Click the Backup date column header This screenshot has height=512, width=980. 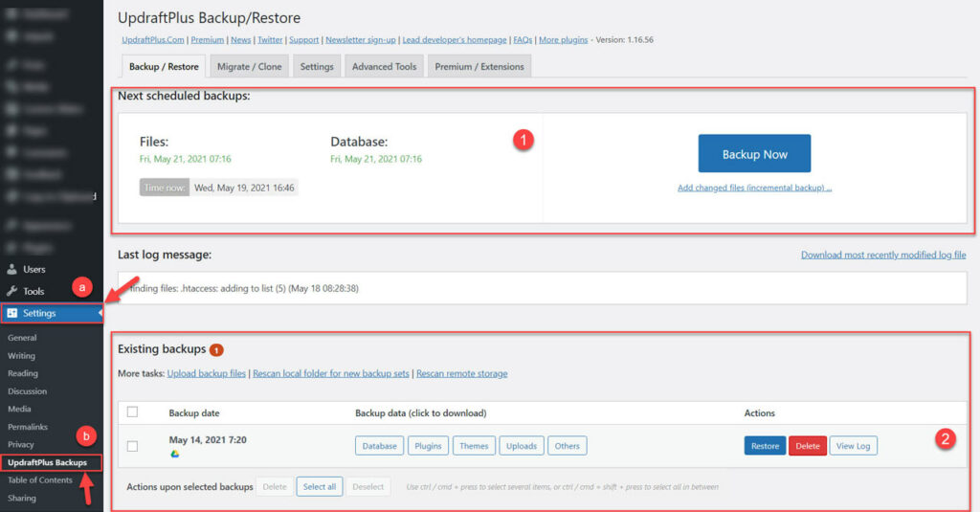[x=193, y=413]
